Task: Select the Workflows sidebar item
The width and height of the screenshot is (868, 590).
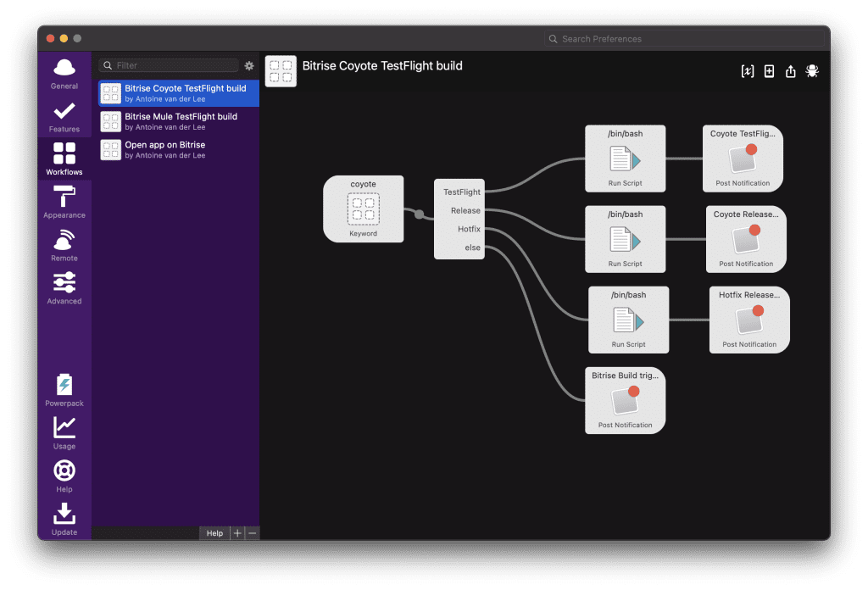Action: pos(64,159)
